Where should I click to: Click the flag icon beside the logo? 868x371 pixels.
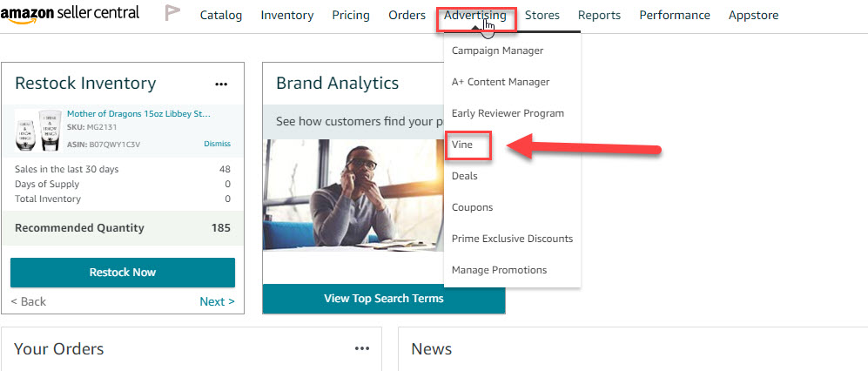(x=172, y=14)
